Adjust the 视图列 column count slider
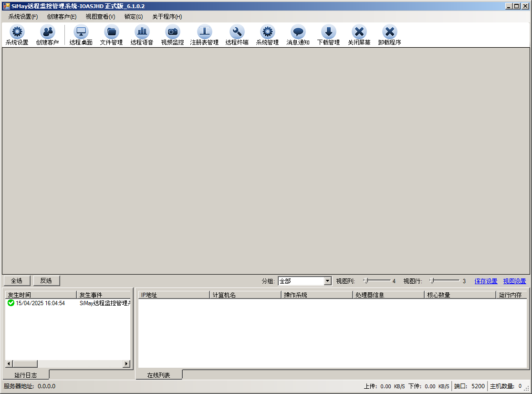 (x=366, y=281)
